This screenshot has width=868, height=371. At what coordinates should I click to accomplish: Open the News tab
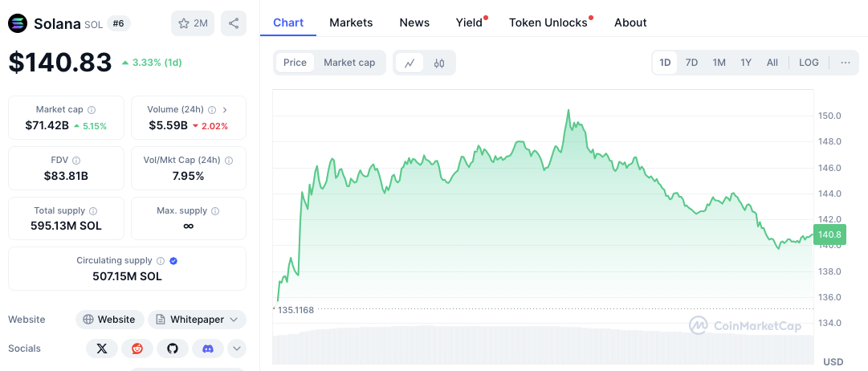[414, 22]
